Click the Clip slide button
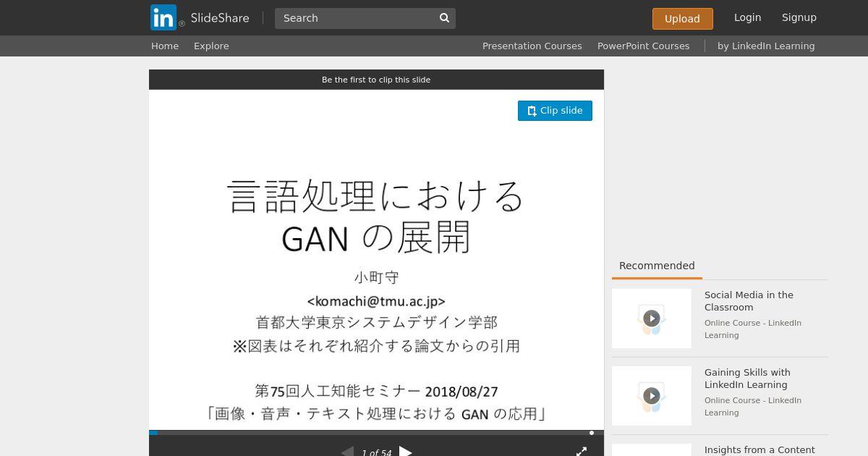This screenshot has height=456, width=868. 555,111
